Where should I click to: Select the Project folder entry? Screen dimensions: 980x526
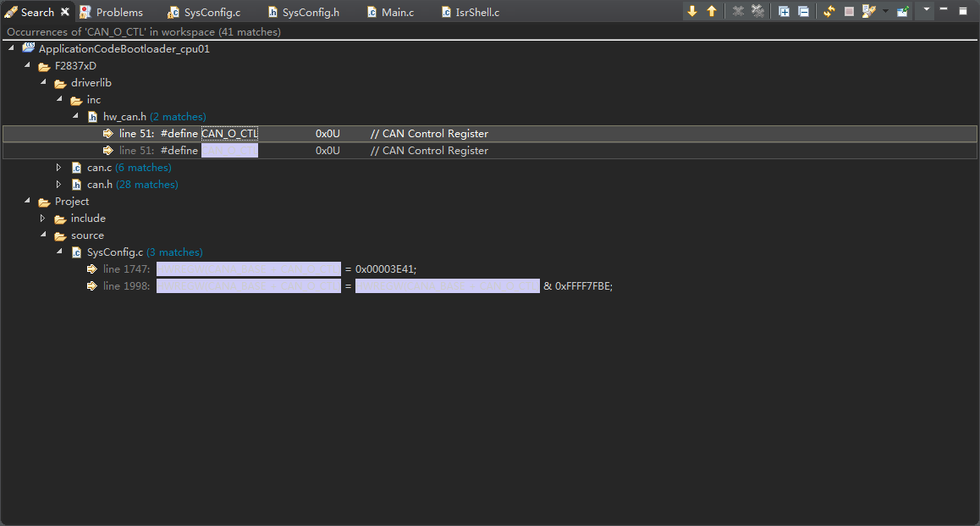pos(72,201)
